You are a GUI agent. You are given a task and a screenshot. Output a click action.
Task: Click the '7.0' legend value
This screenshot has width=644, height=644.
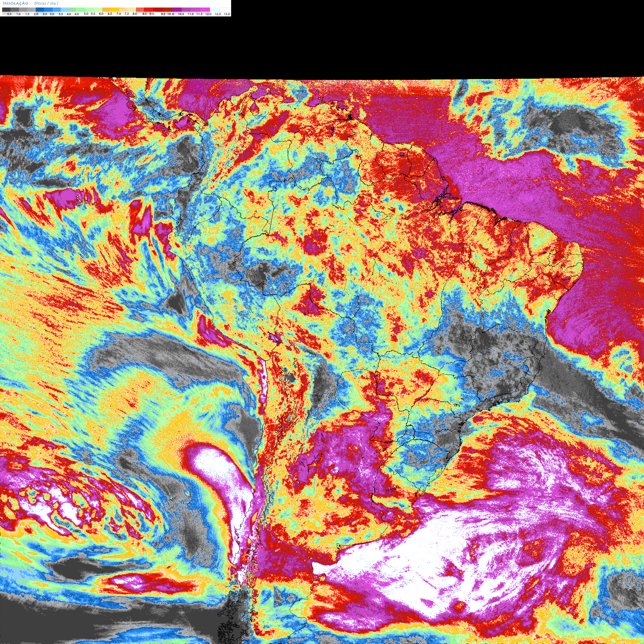pos(119,14)
